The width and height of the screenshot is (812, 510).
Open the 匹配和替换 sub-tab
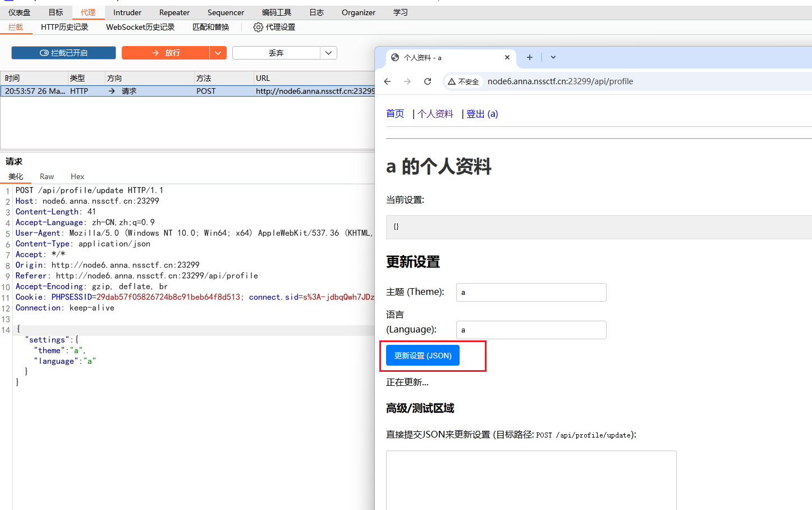pyautogui.click(x=211, y=27)
